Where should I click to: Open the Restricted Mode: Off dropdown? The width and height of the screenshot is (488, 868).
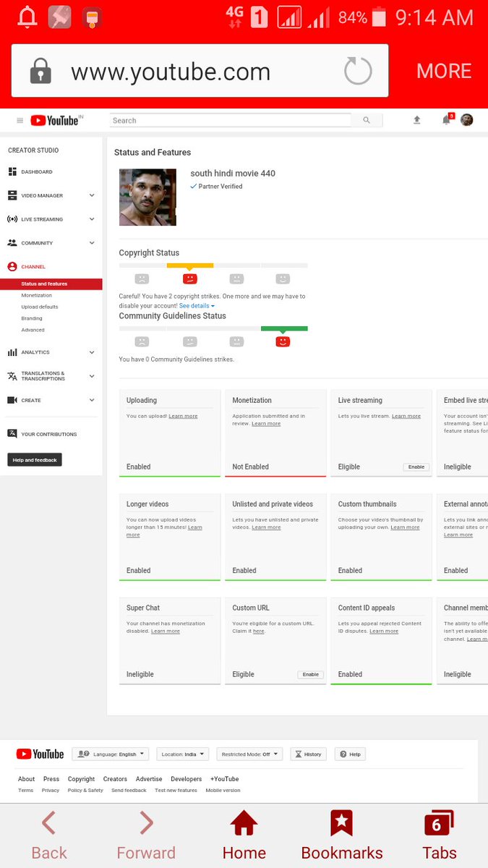point(249,754)
